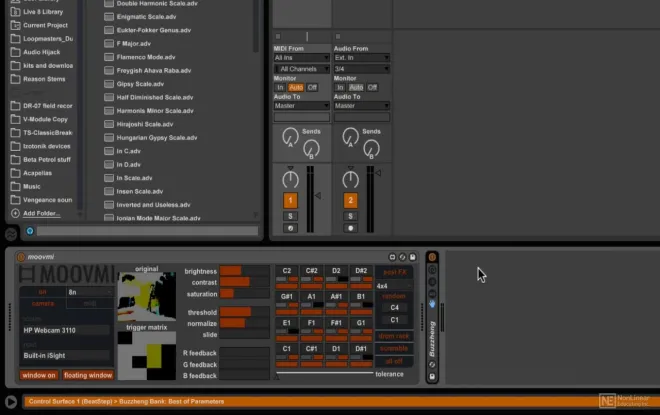Click the track 2 clip stop square
660x415 pixels.
coord(338,37)
